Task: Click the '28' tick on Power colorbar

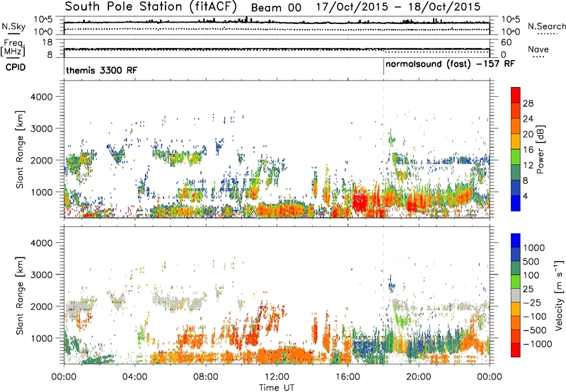Action: pos(528,103)
